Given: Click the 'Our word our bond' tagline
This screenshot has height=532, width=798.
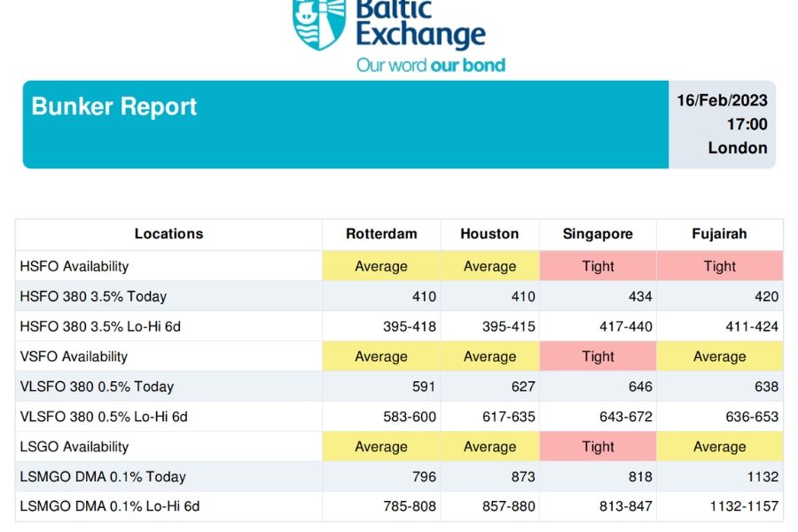Looking at the screenshot, I should coord(431,65).
